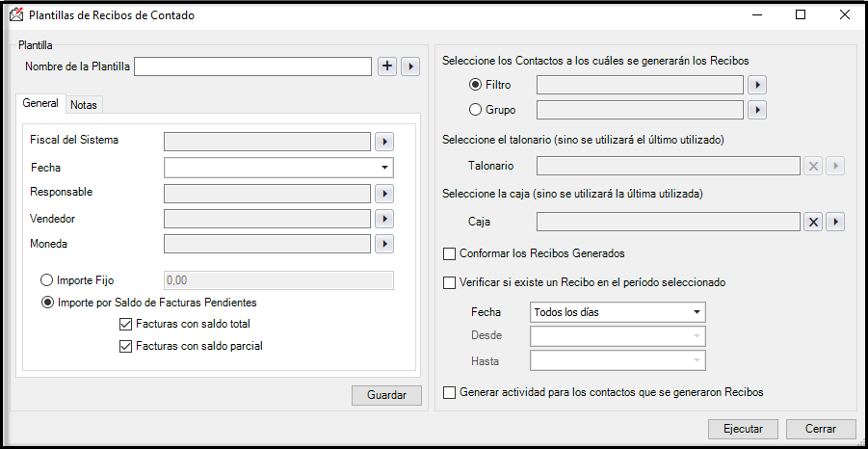Open Caja arrow selector
Viewport: 868px width, 449px height.
pos(835,222)
